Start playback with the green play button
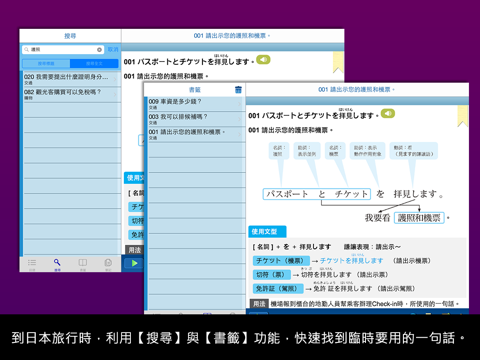Viewport: 480px width, 360px height. tap(134, 263)
